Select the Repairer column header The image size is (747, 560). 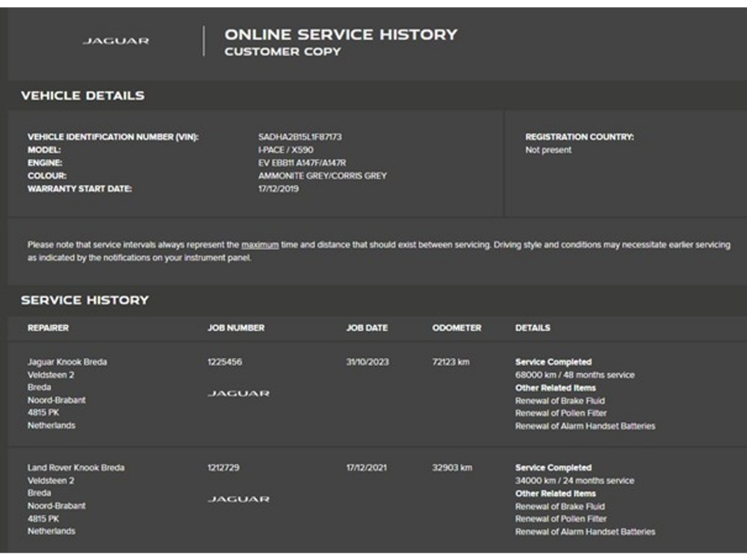(48, 327)
